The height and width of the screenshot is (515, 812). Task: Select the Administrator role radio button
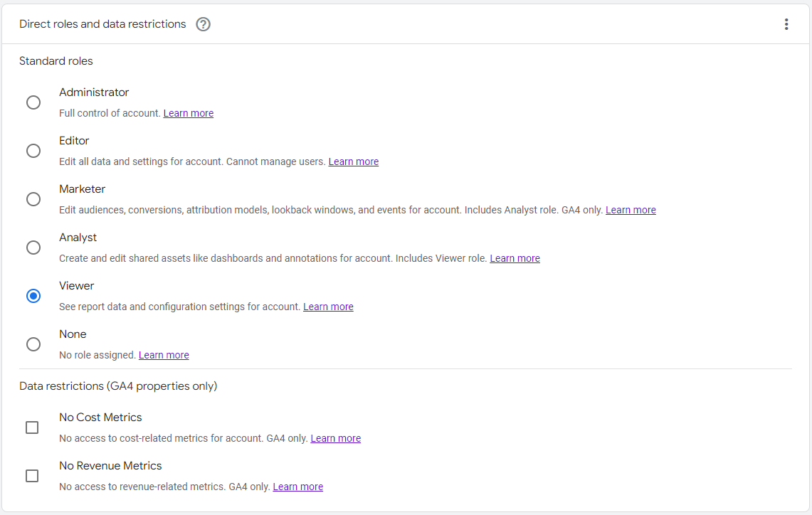click(33, 102)
